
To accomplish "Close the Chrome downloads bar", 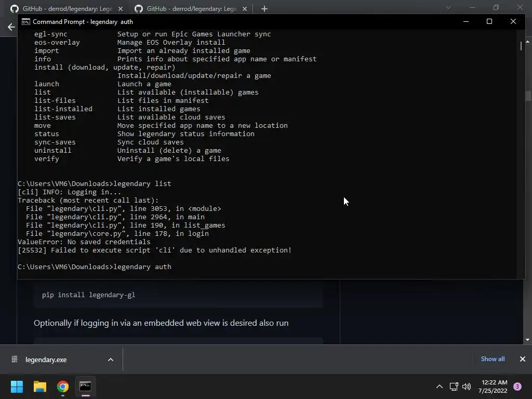I will (x=523, y=359).
